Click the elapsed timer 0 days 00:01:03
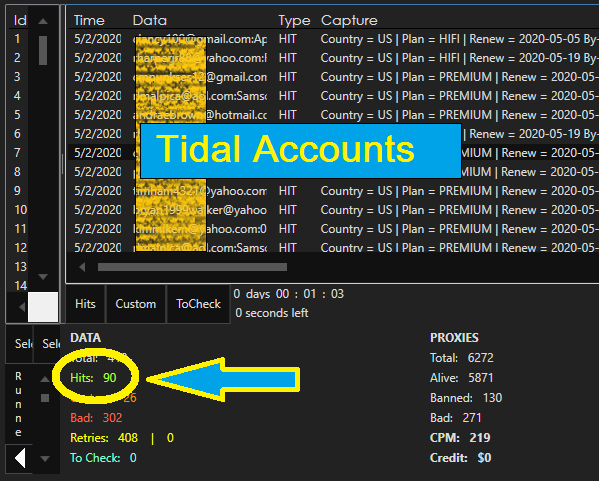The height and width of the screenshot is (481, 599). click(x=288, y=294)
